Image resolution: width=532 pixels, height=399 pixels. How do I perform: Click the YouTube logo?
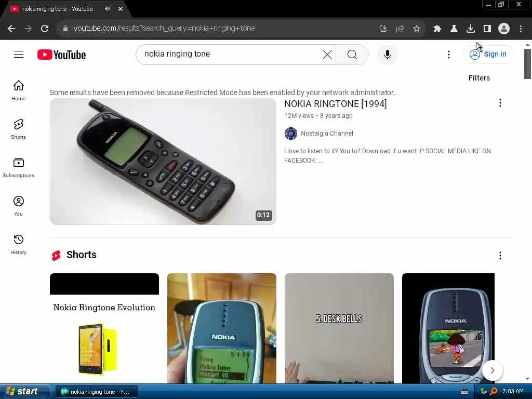[61, 55]
